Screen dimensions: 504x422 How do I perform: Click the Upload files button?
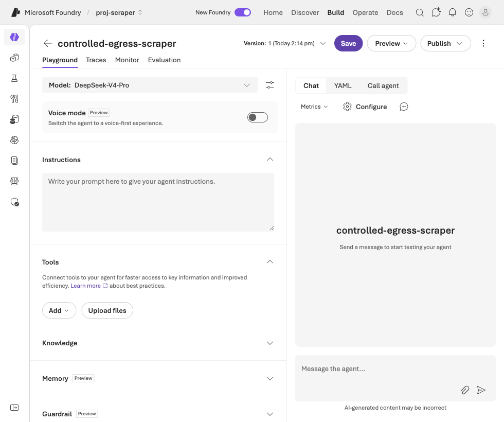[107, 310]
